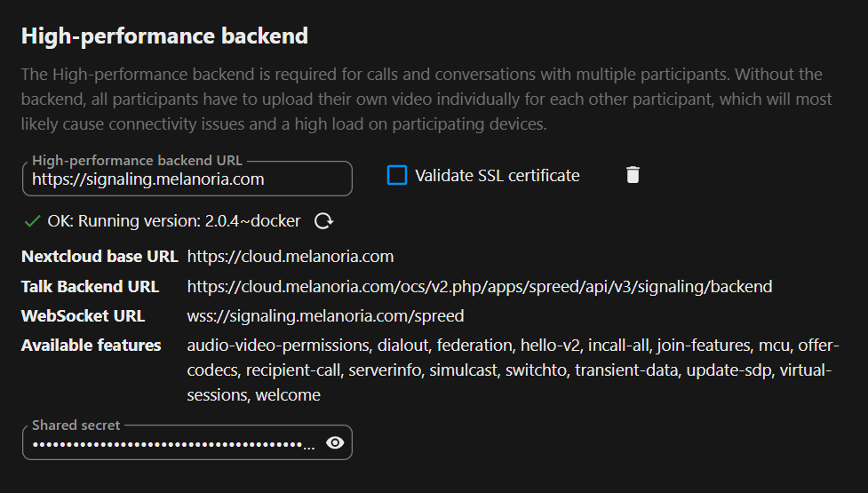
Task: Enable the Validate SSL certificate checkbox
Action: click(397, 176)
